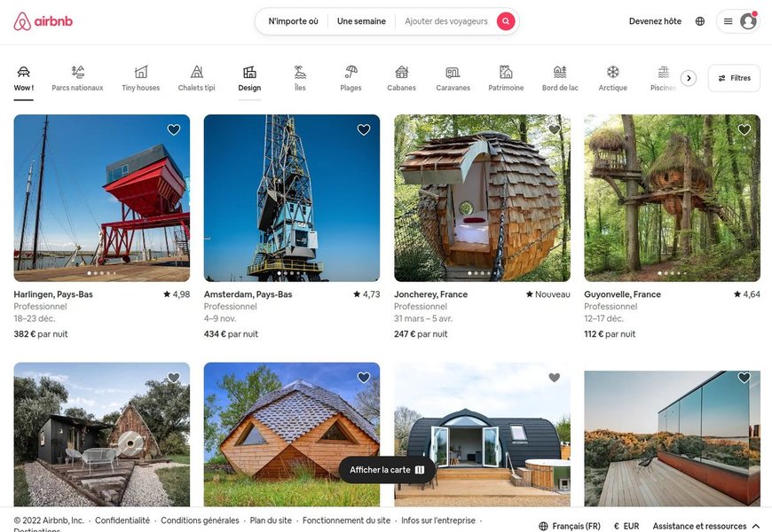Viewport: 772px width, 532px height.
Task: Change currency via € EUR
Action: click(626, 526)
